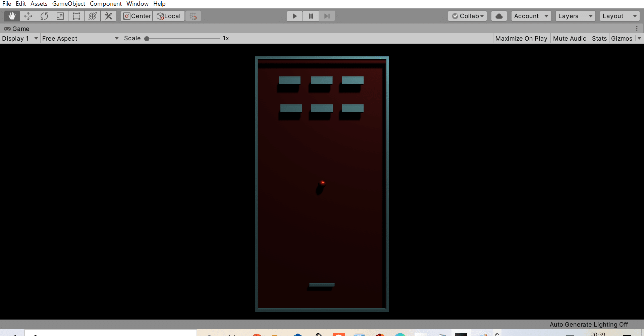The width and height of the screenshot is (644, 336).
Task: Click the paddle in game view
Action: (x=322, y=285)
